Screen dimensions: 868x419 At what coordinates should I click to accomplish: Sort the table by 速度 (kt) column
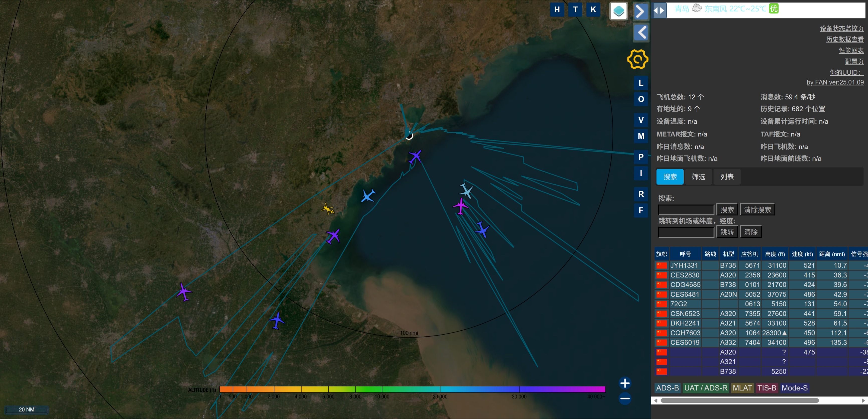(802, 254)
